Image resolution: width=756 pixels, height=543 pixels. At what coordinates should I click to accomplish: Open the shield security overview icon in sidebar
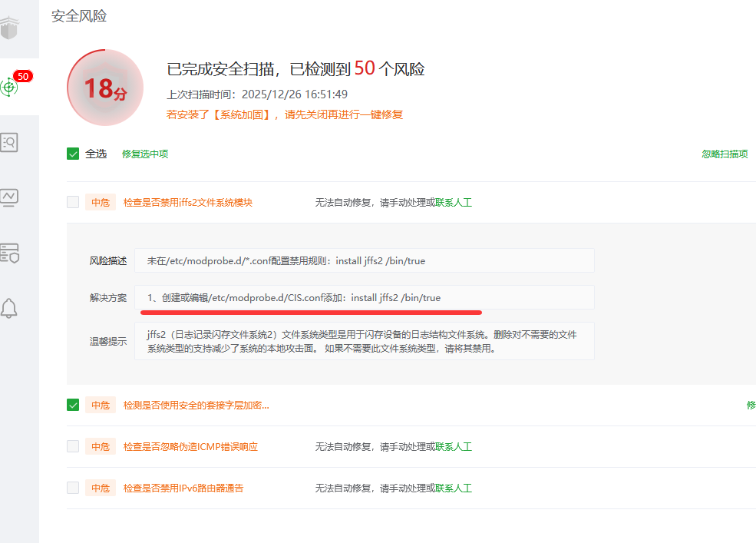(x=9, y=28)
